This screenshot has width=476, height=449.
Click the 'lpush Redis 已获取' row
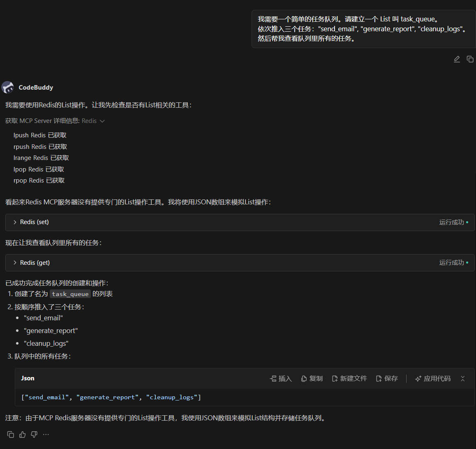[40, 135]
